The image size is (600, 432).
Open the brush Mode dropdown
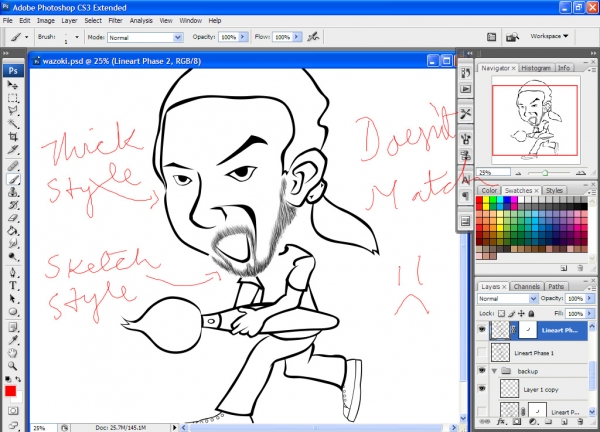[178, 37]
